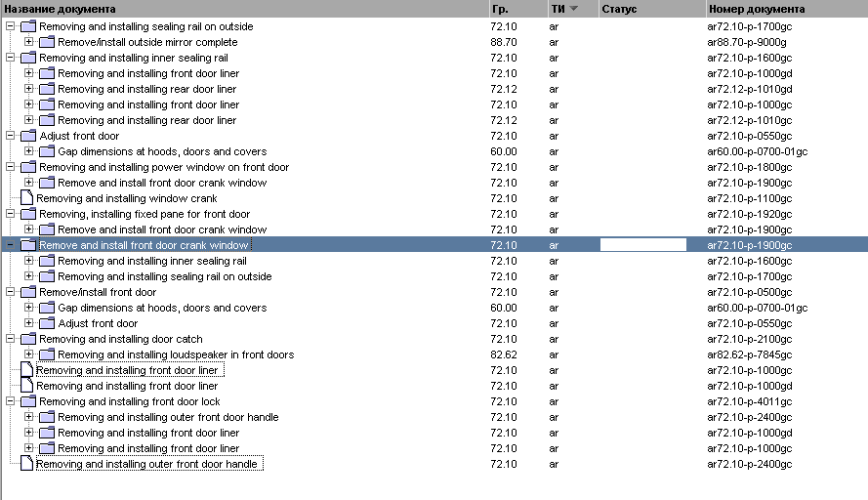Image resolution: width=868 pixels, height=500 pixels.
Task: Click folder icon of Adjust front door ar72.10-p-0550gc top-level
Action: pyautogui.click(x=27, y=136)
